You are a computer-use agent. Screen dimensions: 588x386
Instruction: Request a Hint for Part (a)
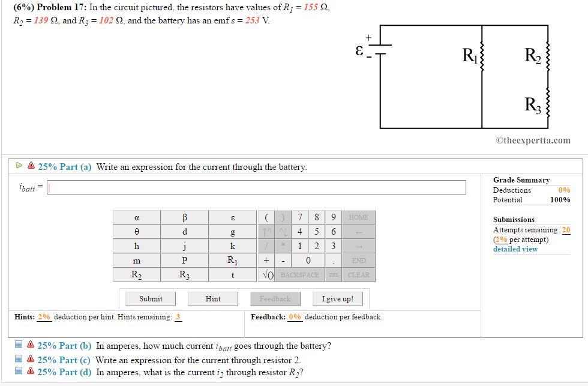(x=212, y=298)
